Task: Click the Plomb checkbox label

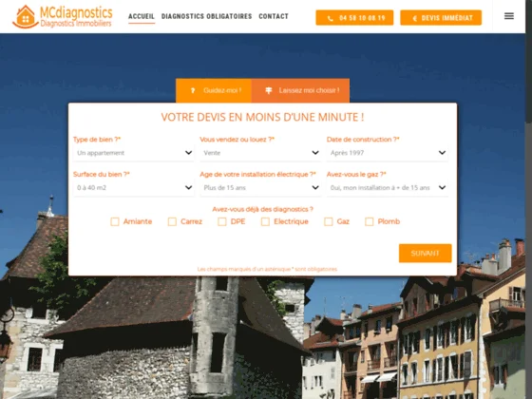Action: 389,221
